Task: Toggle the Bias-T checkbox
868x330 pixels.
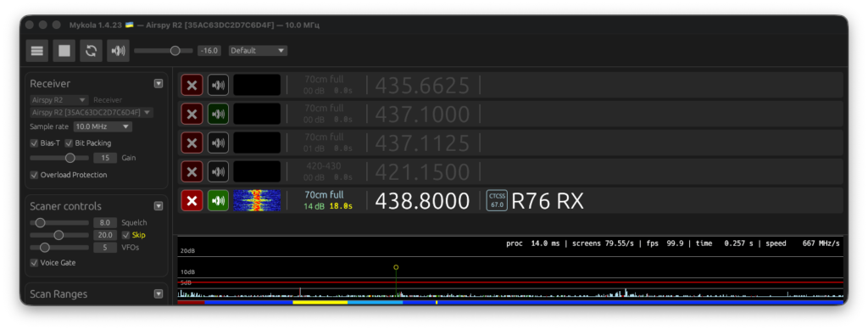Action: coord(34,143)
